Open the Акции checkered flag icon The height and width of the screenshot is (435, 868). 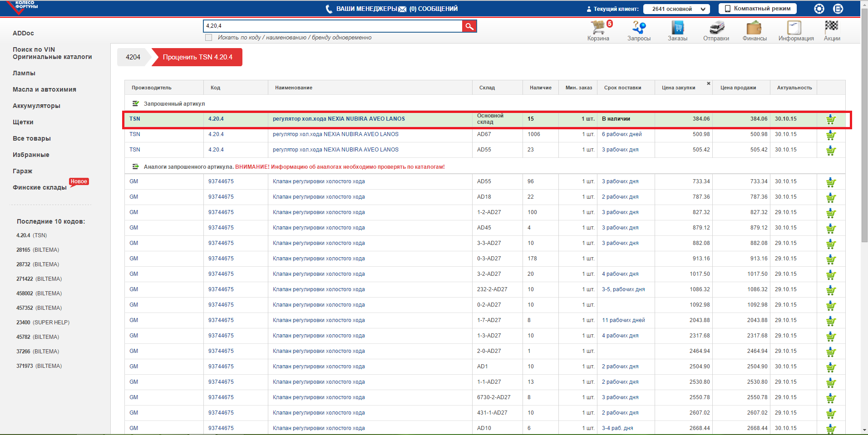click(x=832, y=27)
